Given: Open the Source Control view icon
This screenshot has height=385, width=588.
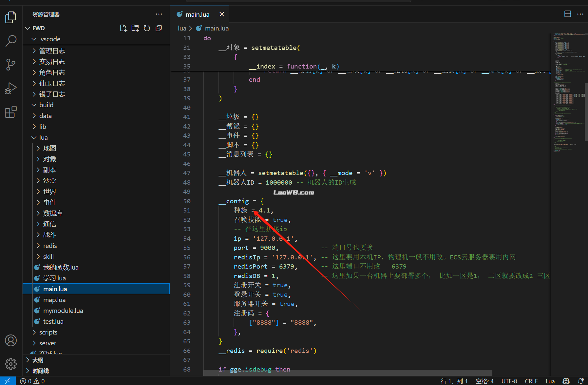Looking at the screenshot, I should click(x=11, y=65).
